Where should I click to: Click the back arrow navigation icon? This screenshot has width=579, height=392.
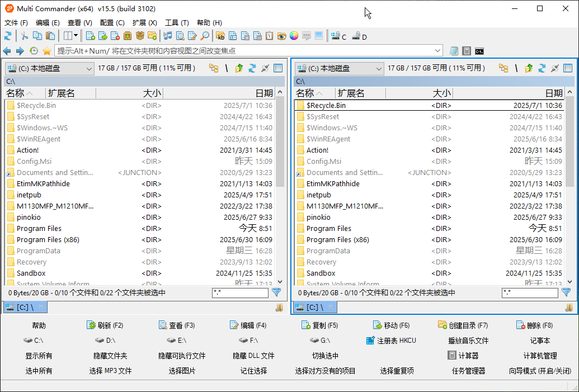point(7,51)
